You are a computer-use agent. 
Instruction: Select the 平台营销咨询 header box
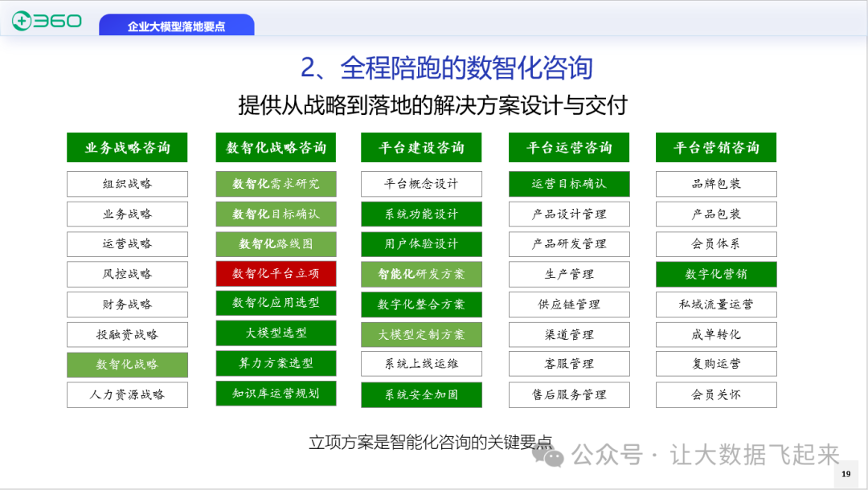716,148
